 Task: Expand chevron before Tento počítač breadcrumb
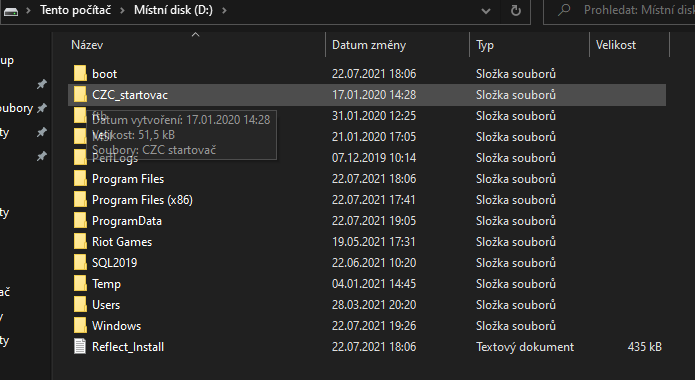point(28,10)
